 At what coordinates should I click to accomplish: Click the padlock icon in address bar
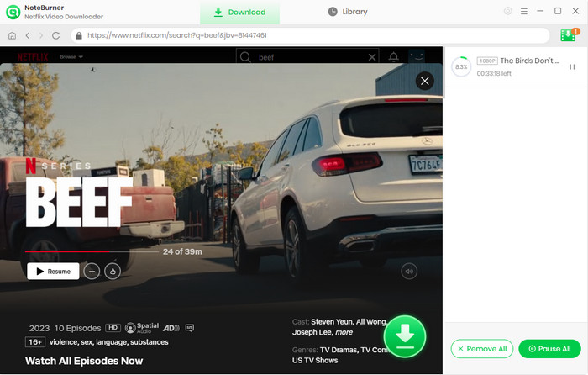79,35
